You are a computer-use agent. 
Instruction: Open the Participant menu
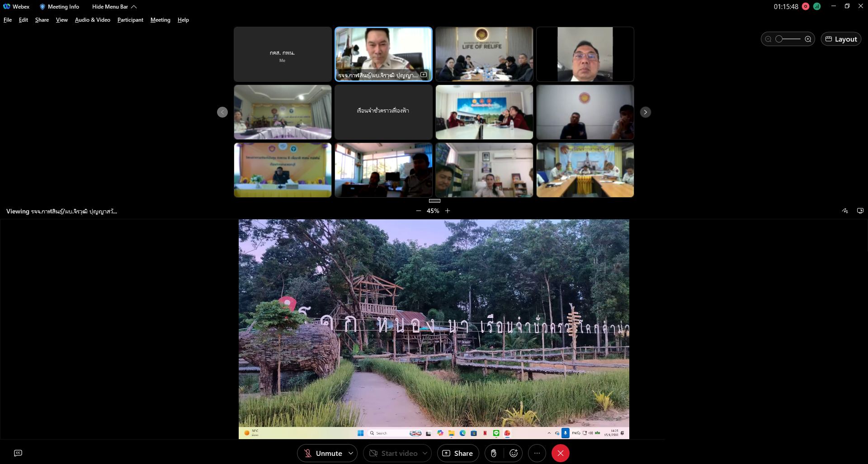coord(130,20)
